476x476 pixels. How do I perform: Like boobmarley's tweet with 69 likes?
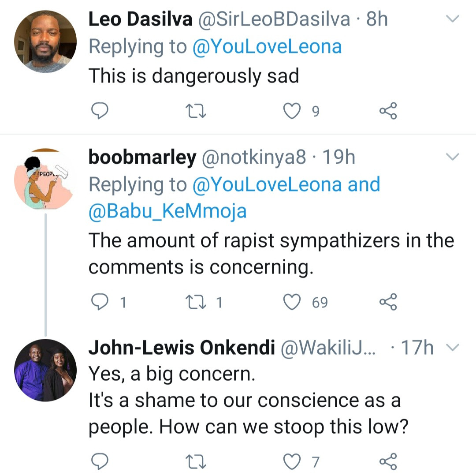click(291, 302)
